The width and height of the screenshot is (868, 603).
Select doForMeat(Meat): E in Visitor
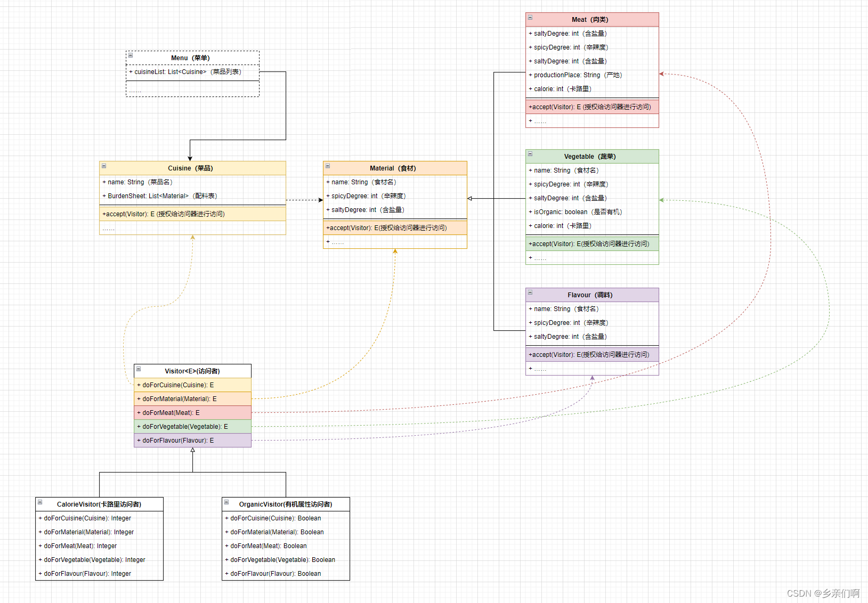(193, 413)
